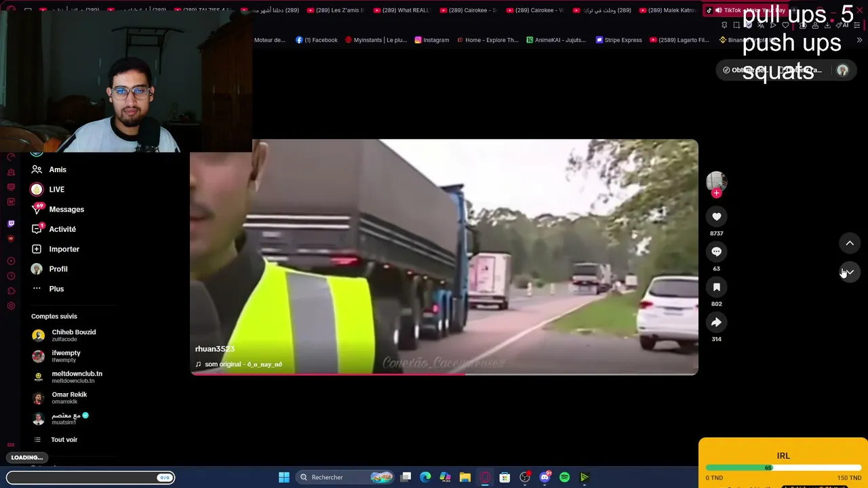Open history clock icon in Opera sidebar
The image size is (868, 488).
[x=11, y=276]
